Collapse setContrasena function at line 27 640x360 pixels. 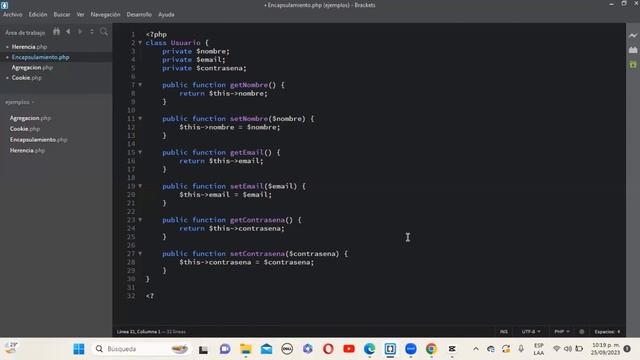[x=140, y=253]
